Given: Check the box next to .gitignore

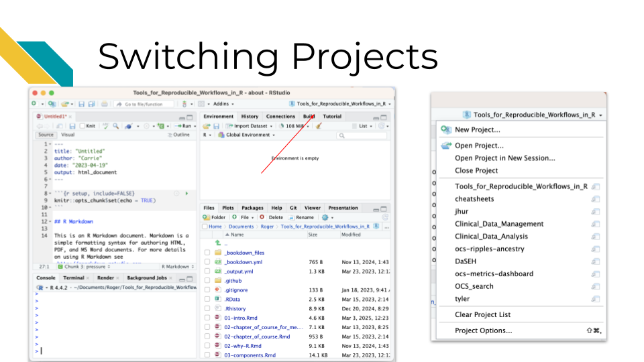Looking at the screenshot, I should point(207,290).
